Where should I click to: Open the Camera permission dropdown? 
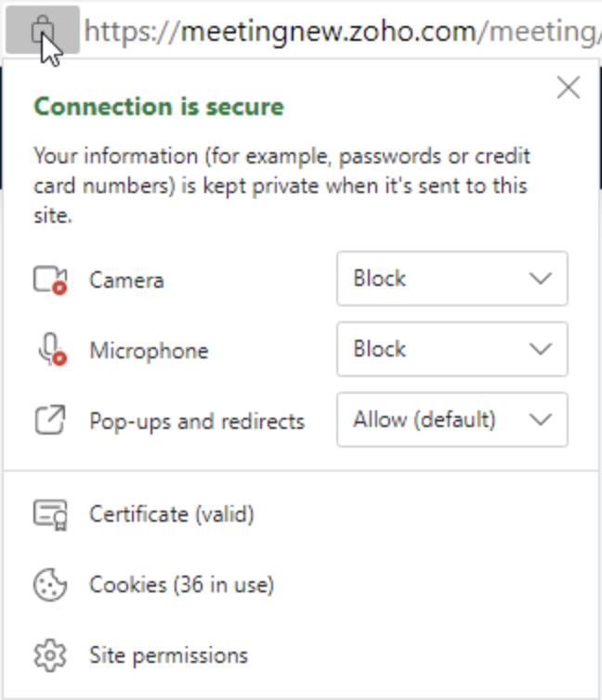[451, 279]
